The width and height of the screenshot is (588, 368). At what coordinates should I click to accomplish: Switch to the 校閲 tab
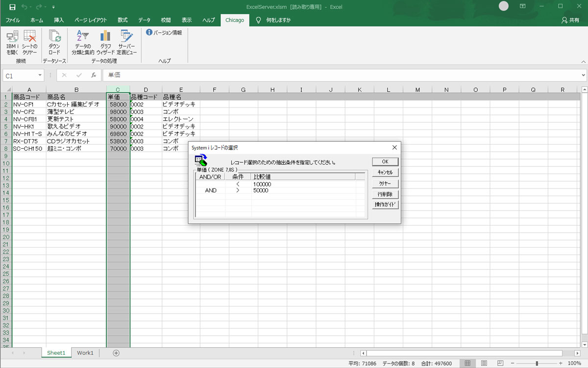click(x=166, y=20)
